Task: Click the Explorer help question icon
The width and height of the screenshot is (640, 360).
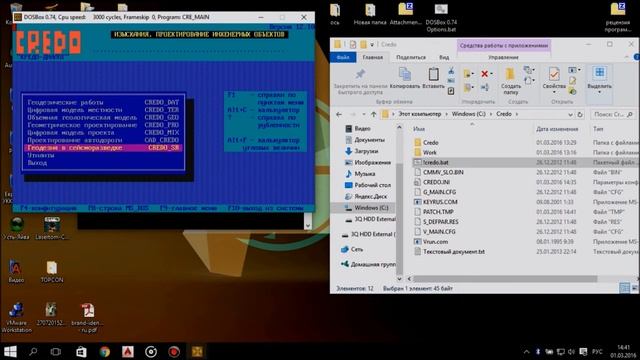Action: [636, 58]
